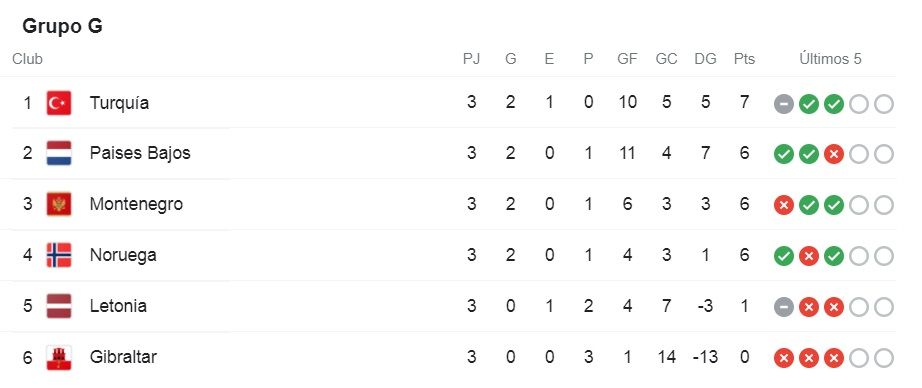Viewport: 922px width, 388px height.
Task: Click the Pts column header
Action: 744,59
